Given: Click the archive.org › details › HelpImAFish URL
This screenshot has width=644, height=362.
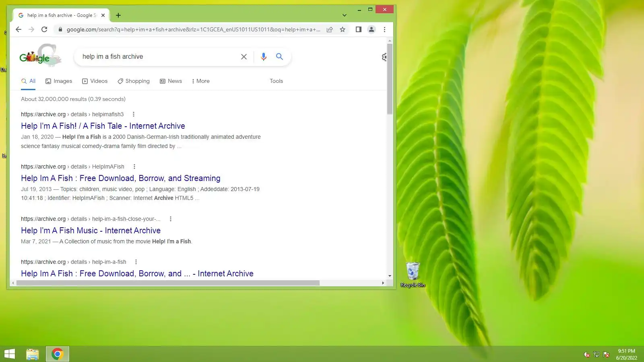Looking at the screenshot, I should 73,167.
